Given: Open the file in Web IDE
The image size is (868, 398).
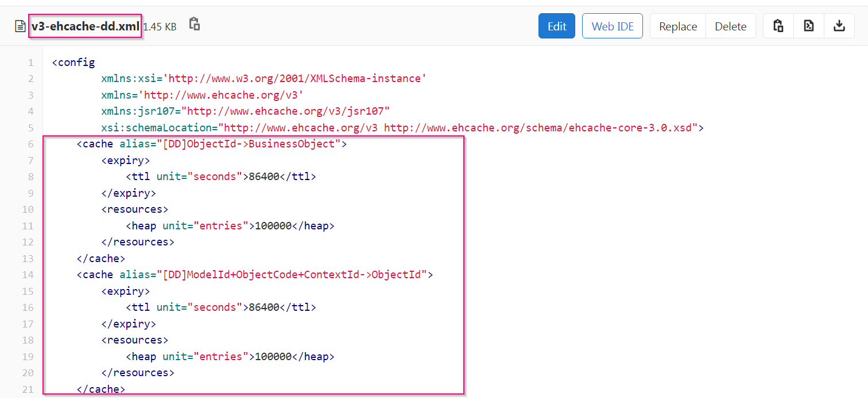Looking at the screenshot, I should tap(612, 26).
